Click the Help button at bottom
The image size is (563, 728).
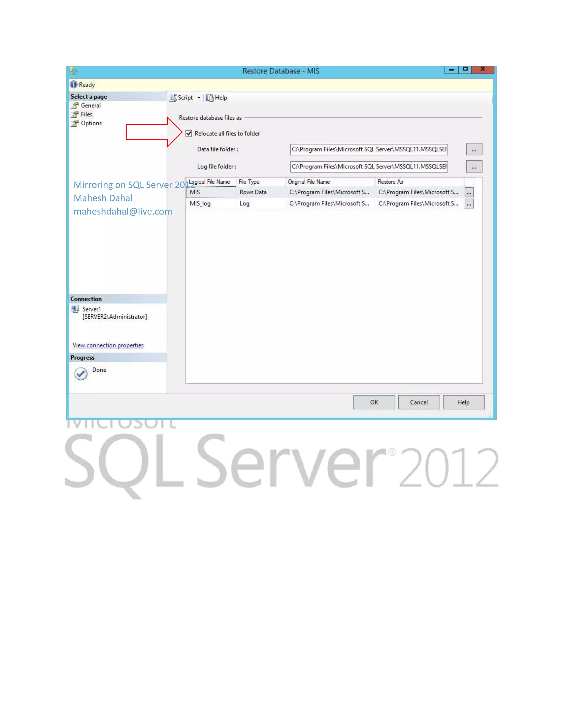click(463, 402)
